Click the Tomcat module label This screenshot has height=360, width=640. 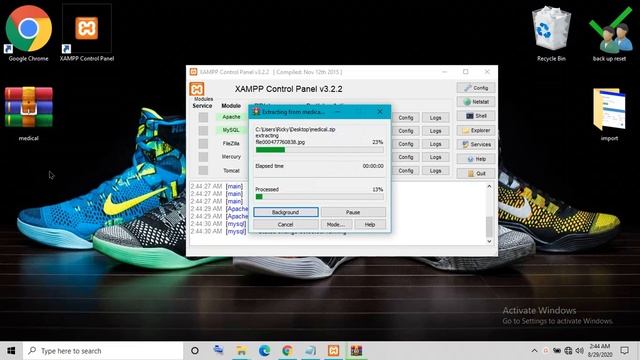[231, 171]
